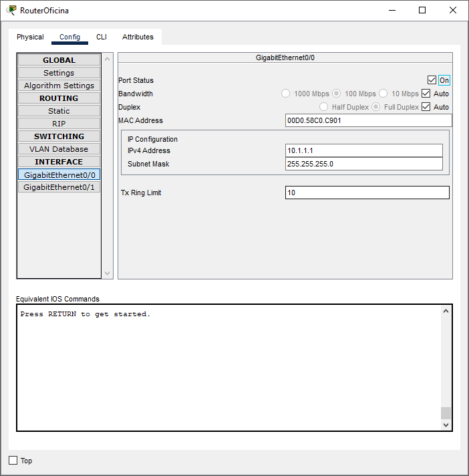Click the MAC Address field
Screen dimensions: 469x476
pos(368,120)
